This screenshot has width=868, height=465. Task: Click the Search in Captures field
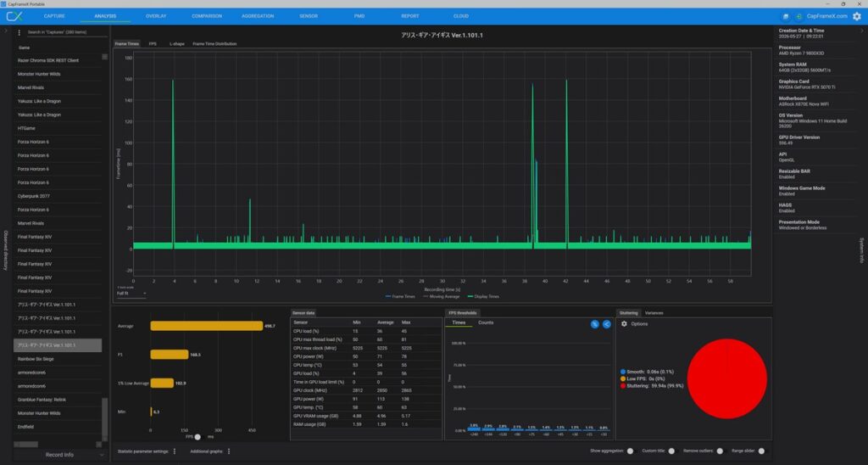[x=66, y=33]
